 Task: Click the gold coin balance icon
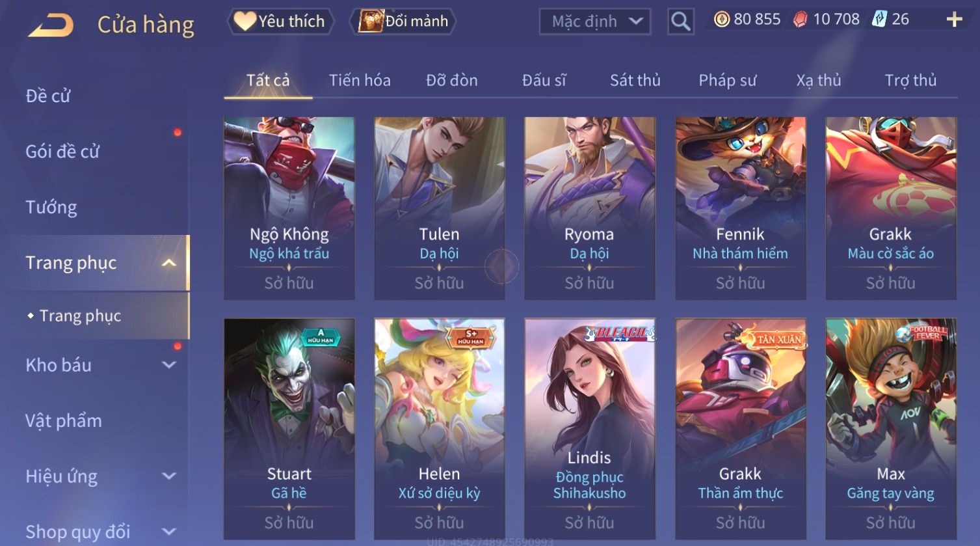[721, 20]
